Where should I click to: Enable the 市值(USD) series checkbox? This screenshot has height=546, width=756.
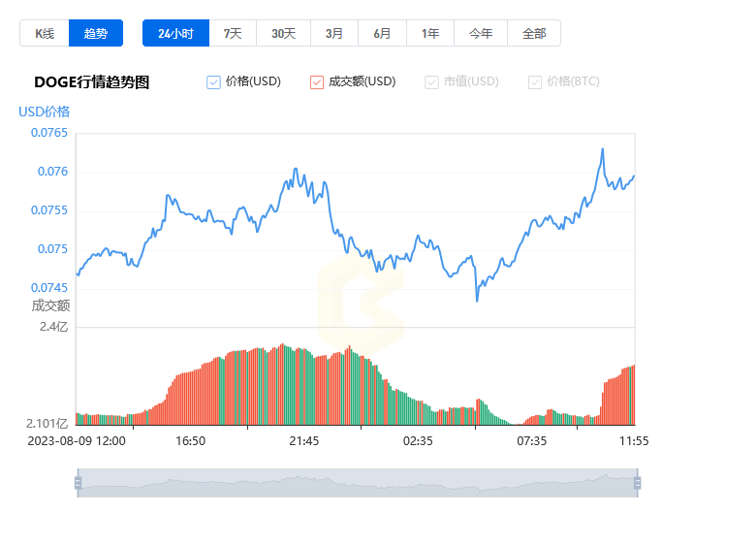[x=431, y=82]
